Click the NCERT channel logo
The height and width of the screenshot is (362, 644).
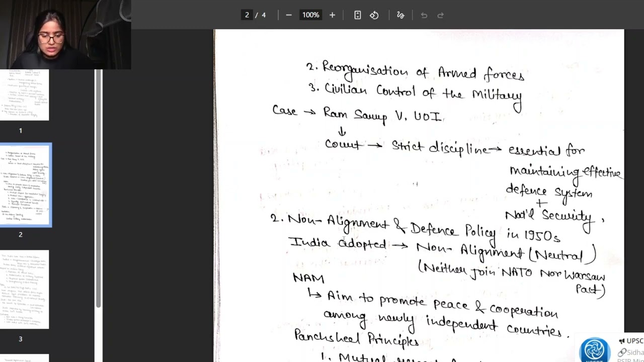[594, 350]
